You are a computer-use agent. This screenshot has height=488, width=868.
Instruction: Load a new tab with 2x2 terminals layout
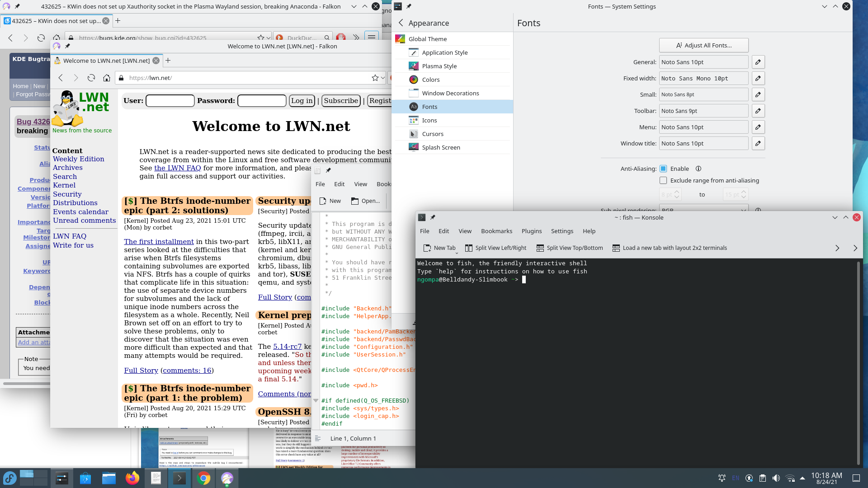click(x=670, y=248)
